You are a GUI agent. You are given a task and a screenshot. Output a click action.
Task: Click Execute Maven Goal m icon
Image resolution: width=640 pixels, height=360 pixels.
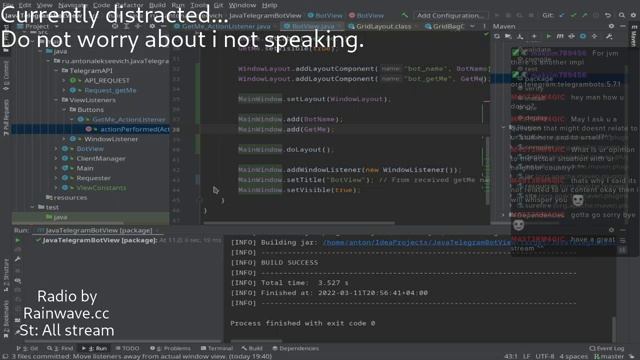click(x=560, y=36)
